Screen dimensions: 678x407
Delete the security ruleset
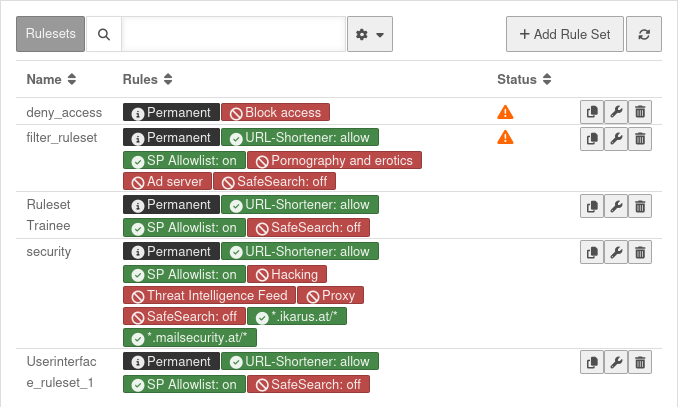pos(641,252)
